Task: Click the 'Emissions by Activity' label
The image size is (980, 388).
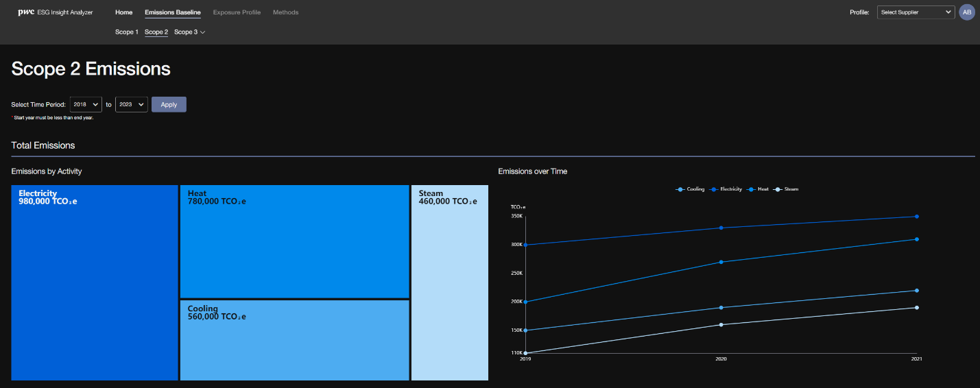Action: pyautogui.click(x=47, y=171)
